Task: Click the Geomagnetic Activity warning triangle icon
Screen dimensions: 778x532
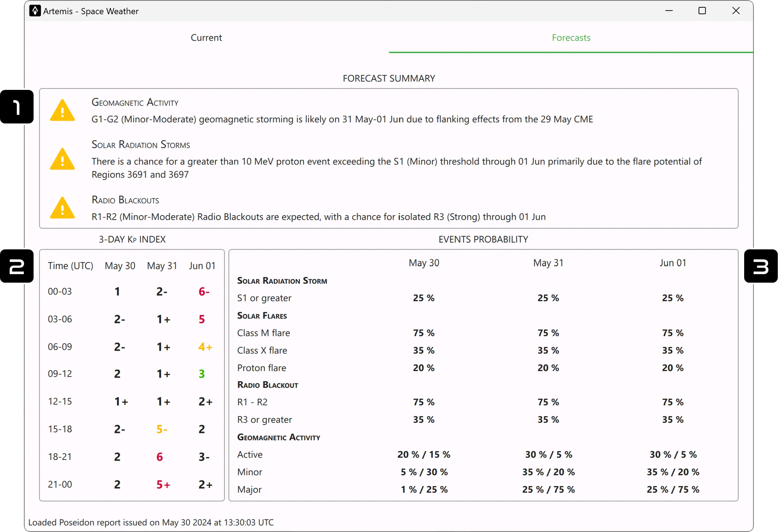Action: tap(62, 110)
